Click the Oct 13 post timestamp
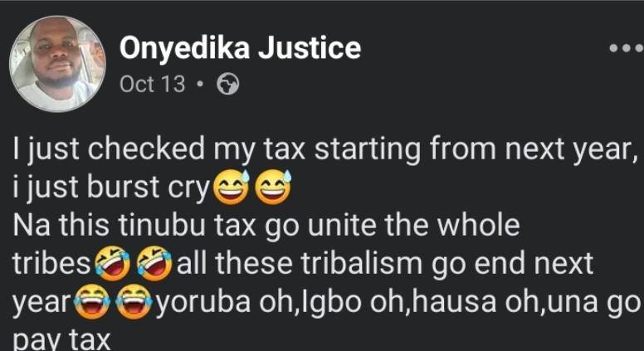Screen dimensions: 644x351 (x=153, y=85)
